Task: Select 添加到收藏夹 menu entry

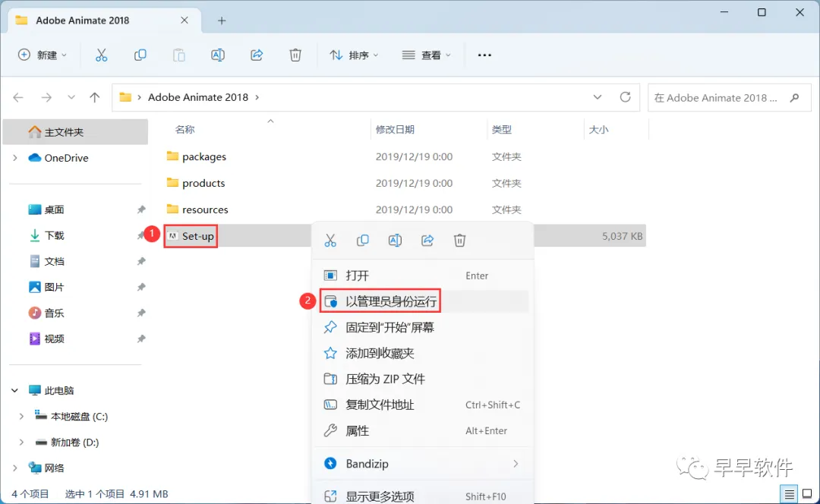Action: point(423,353)
